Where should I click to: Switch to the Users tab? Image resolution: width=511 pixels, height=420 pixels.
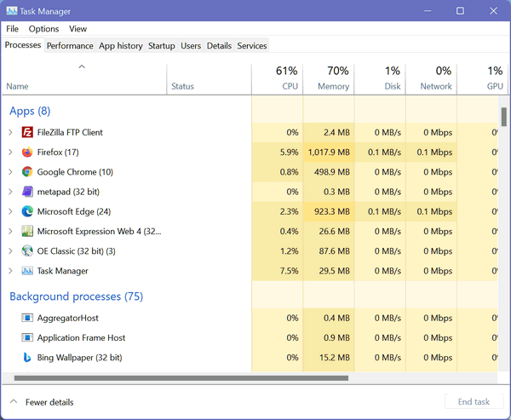coord(191,46)
